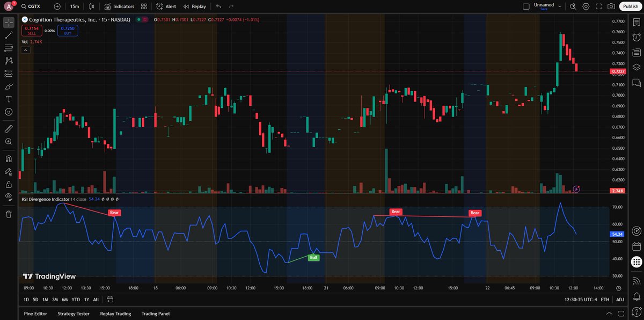
Task: Open the Indicators dialog
Action: tap(120, 6)
